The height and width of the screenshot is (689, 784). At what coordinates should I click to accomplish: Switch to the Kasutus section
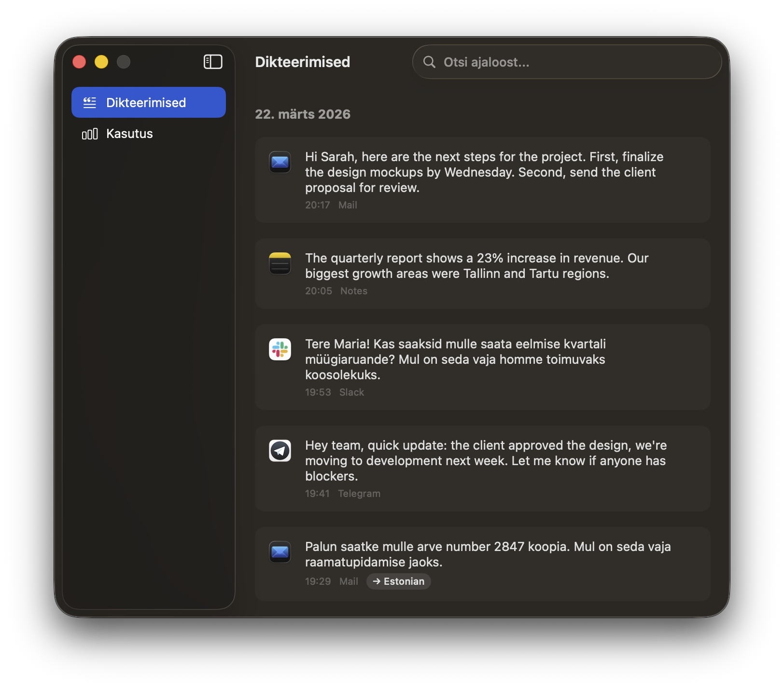[x=149, y=134]
